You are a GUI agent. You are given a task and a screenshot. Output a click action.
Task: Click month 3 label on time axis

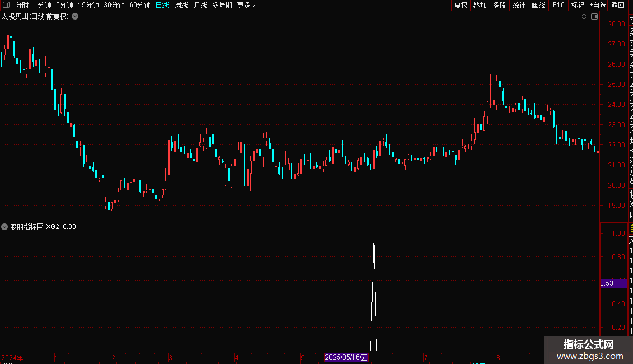tap(171, 357)
